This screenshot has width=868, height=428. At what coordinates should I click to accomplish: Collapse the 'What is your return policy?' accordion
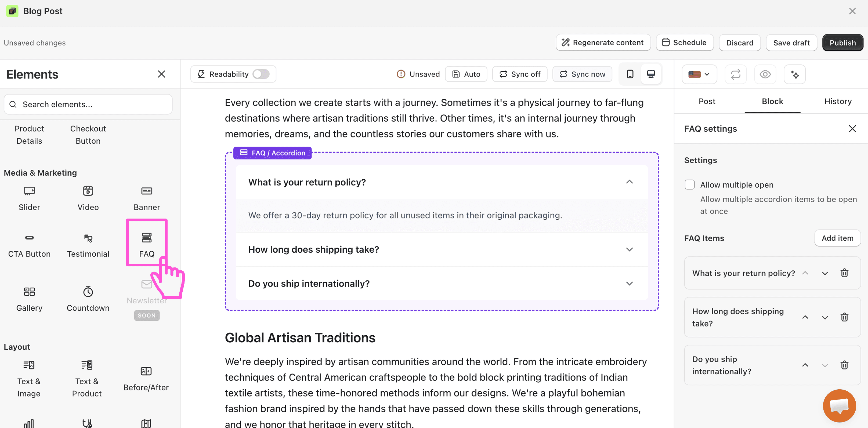click(629, 182)
